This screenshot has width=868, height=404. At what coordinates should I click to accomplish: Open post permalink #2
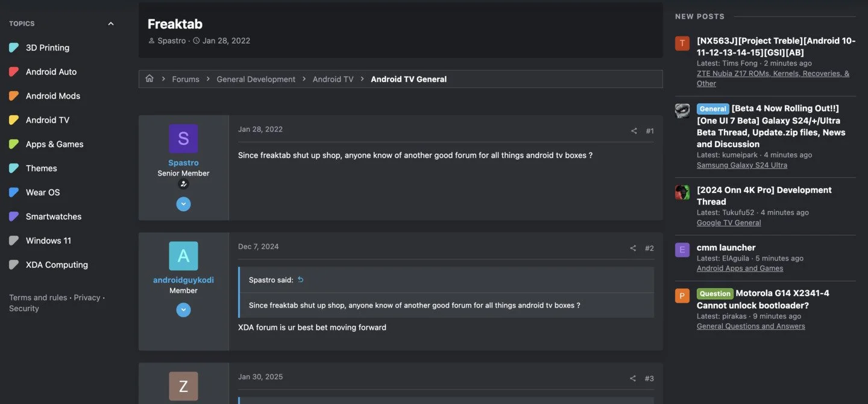coord(649,248)
